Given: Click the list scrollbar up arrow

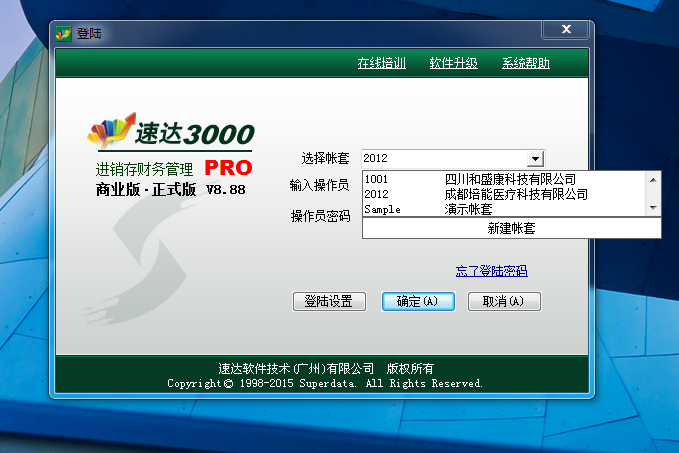Looking at the screenshot, I should (x=653, y=180).
